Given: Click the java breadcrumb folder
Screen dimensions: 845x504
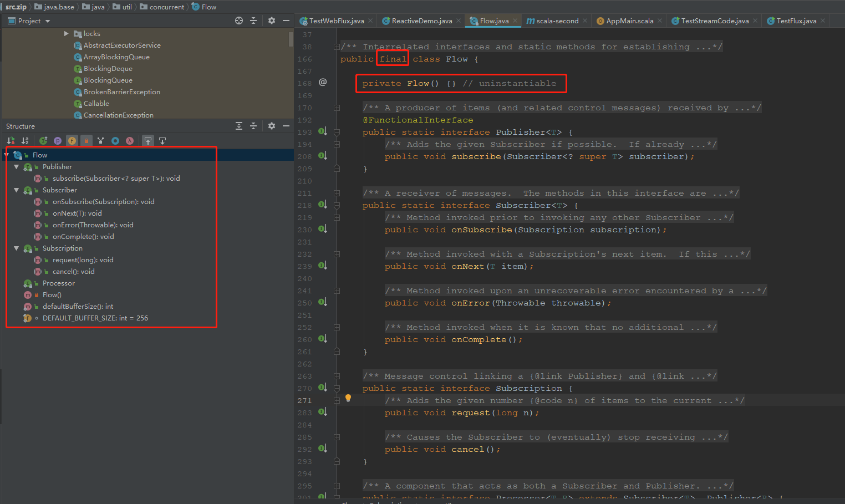Looking at the screenshot, I should tap(93, 7).
